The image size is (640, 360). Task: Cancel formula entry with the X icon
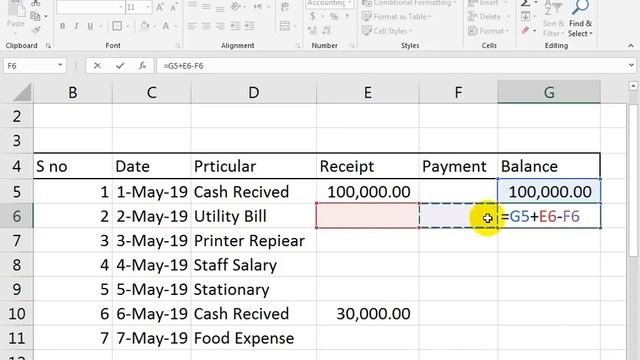tap(97, 65)
